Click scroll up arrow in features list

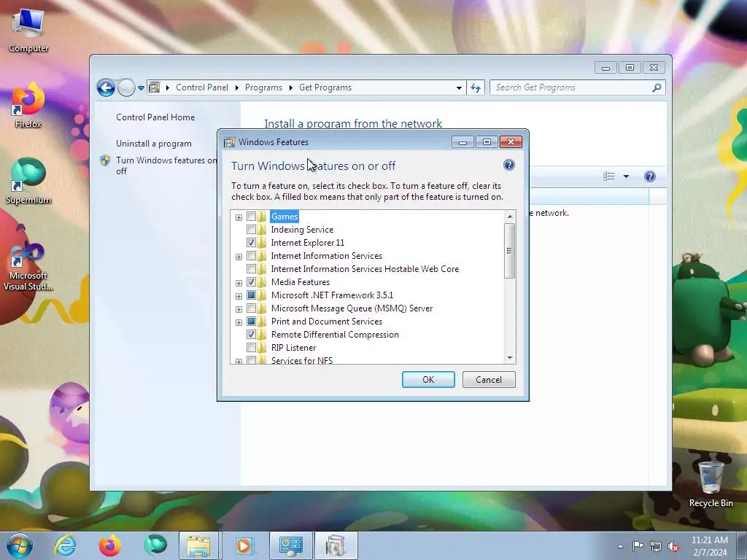click(x=510, y=217)
